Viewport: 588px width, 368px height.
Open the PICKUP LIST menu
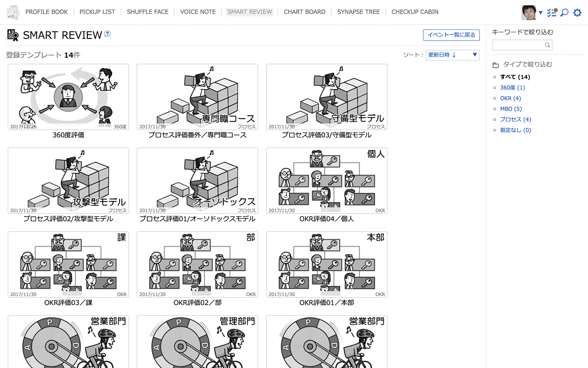click(97, 12)
